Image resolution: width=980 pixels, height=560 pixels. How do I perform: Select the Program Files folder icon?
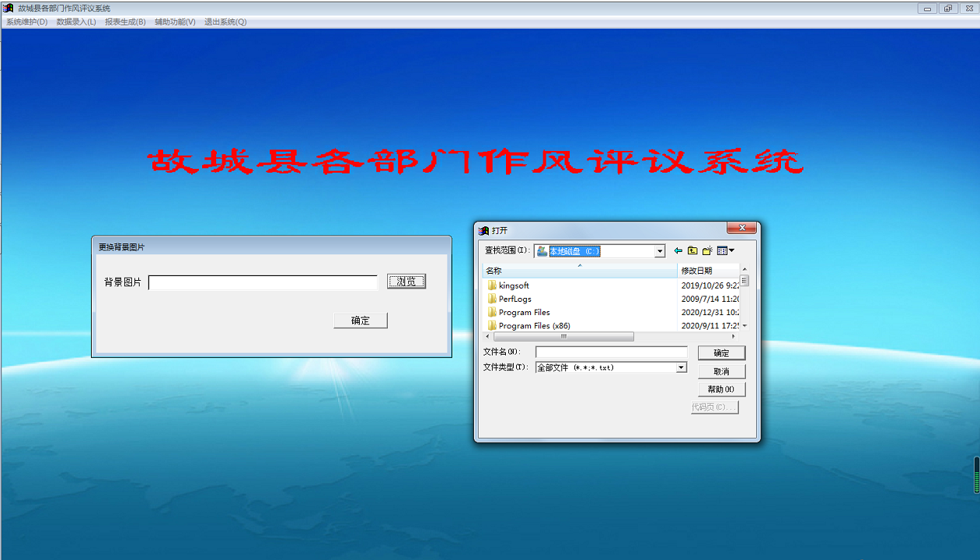pyautogui.click(x=492, y=312)
